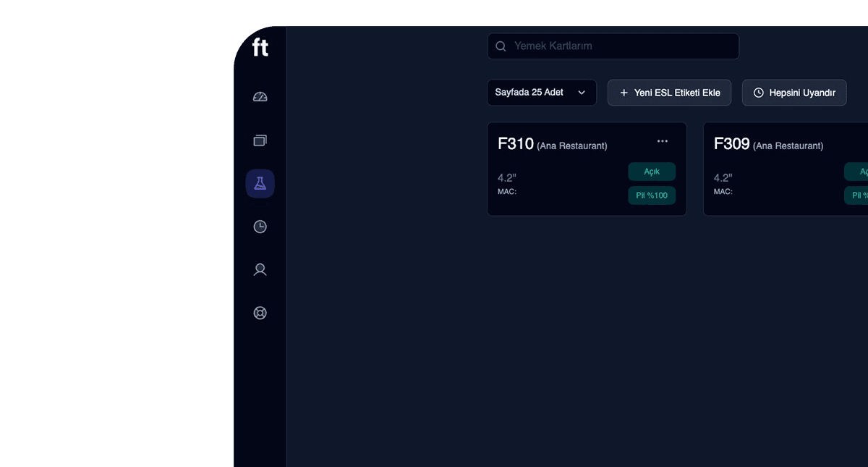The image size is (868, 467).
Task: Open the user profile icon in the sidebar
Action: [x=260, y=270]
